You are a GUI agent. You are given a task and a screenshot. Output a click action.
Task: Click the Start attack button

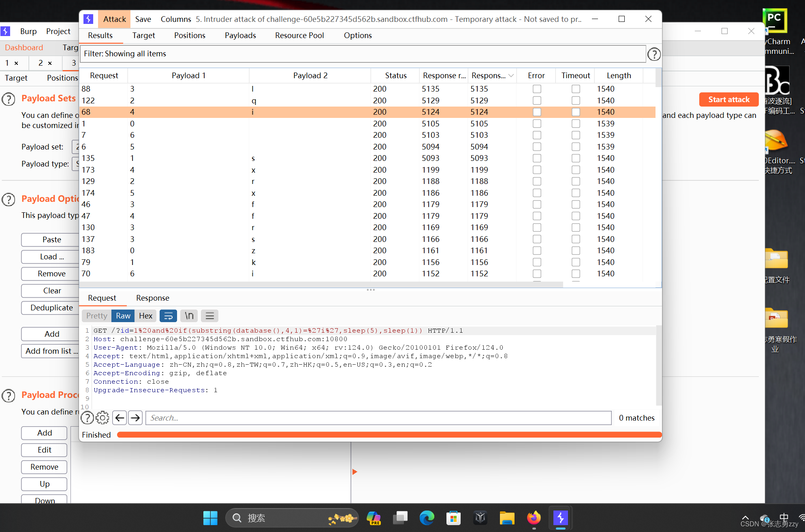728,99
